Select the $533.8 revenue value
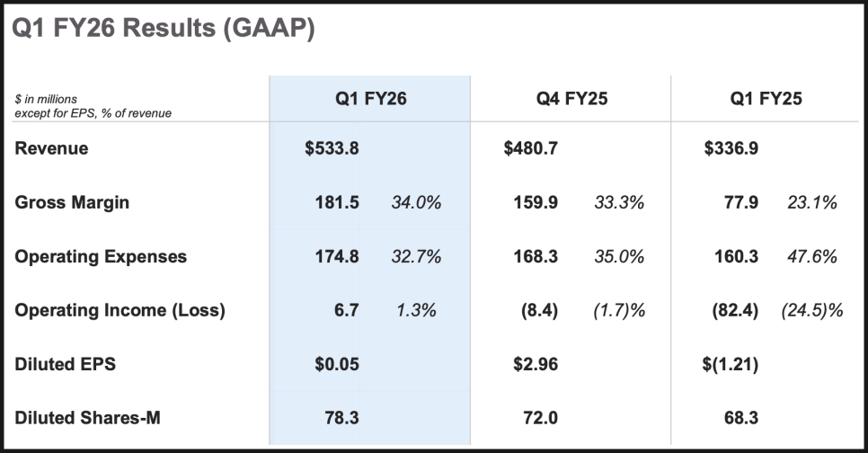 (332, 148)
